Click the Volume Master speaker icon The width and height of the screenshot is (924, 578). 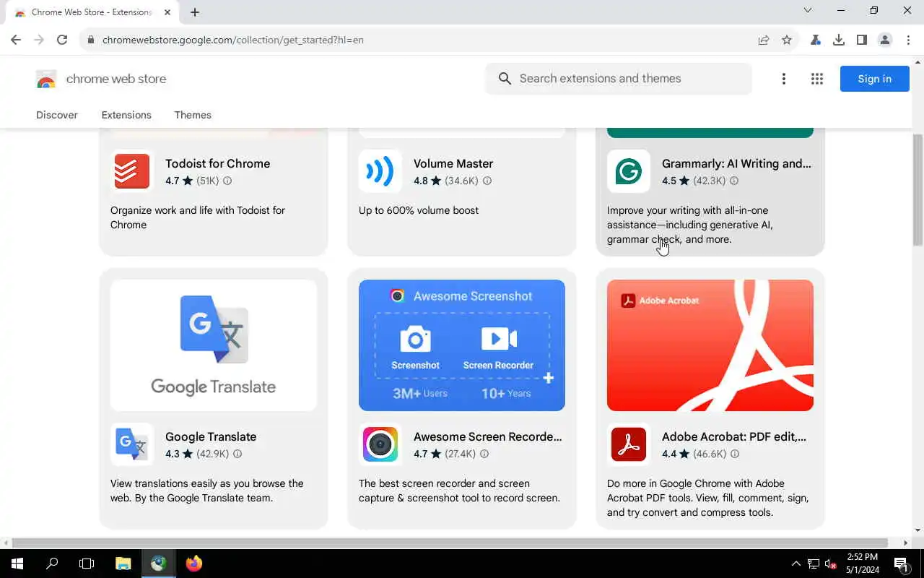click(380, 171)
